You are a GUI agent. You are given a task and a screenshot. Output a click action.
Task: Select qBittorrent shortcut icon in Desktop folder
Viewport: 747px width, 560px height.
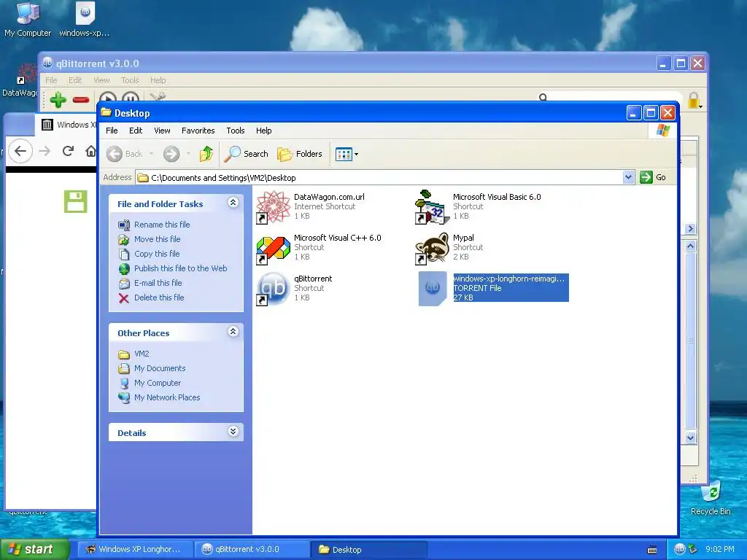pyautogui.click(x=274, y=289)
